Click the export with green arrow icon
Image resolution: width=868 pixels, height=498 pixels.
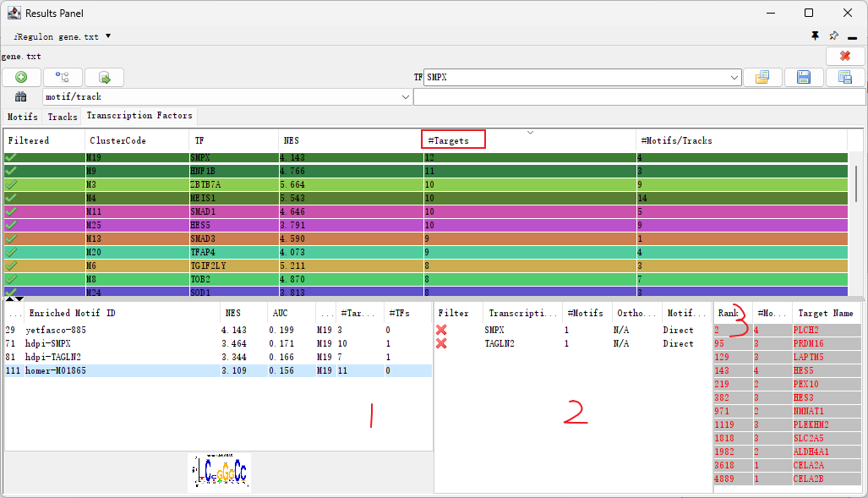104,77
